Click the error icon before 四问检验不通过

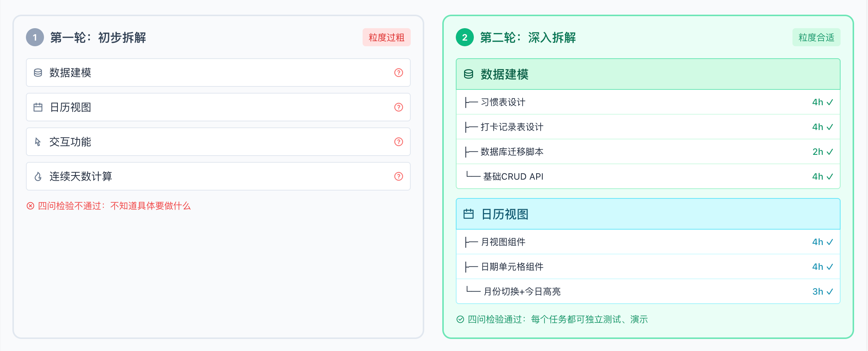[30, 206]
